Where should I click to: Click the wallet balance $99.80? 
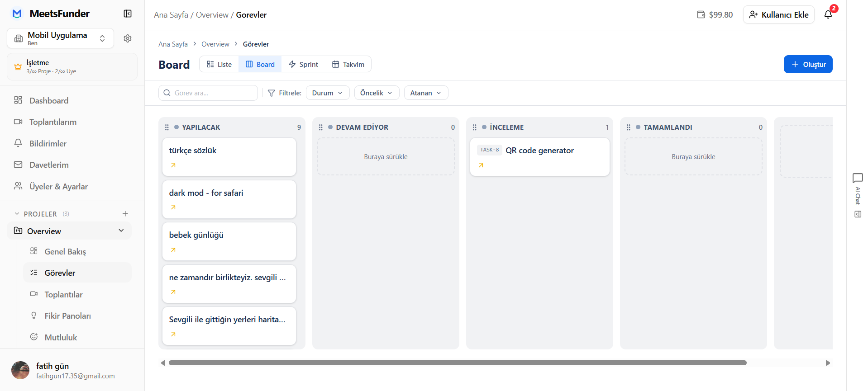[x=715, y=14]
